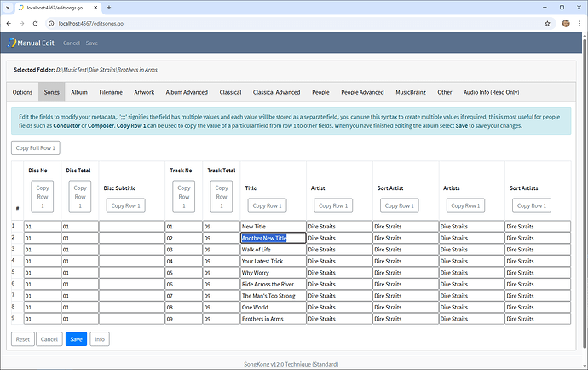Select the Audio Info [Read Only] tab
Image resolution: width=588 pixels, height=370 pixels.
(x=490, y=92)
